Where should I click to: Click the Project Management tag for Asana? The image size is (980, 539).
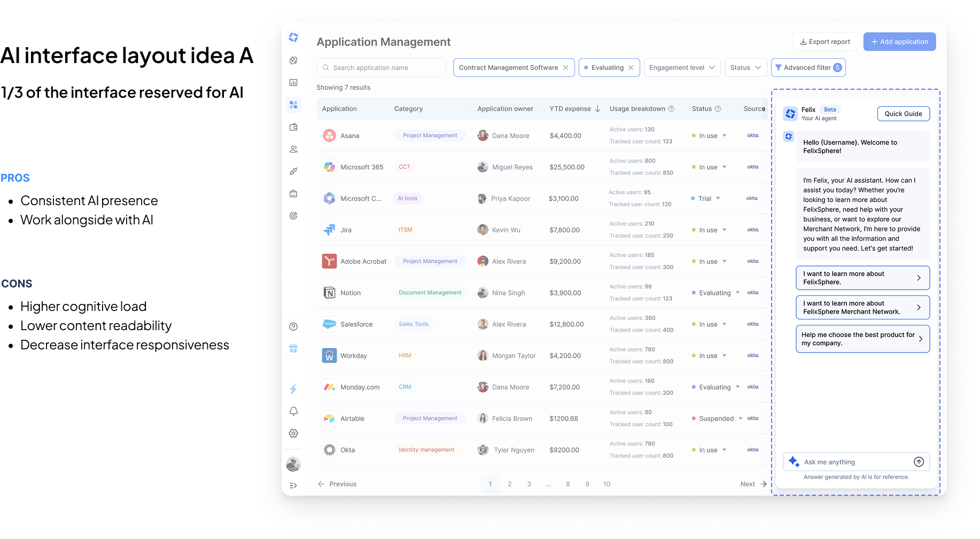point(430,136)
